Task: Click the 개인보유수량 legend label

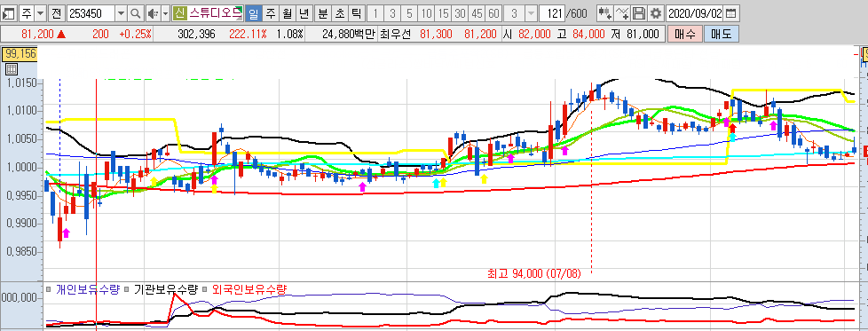Action: point(87,289)
